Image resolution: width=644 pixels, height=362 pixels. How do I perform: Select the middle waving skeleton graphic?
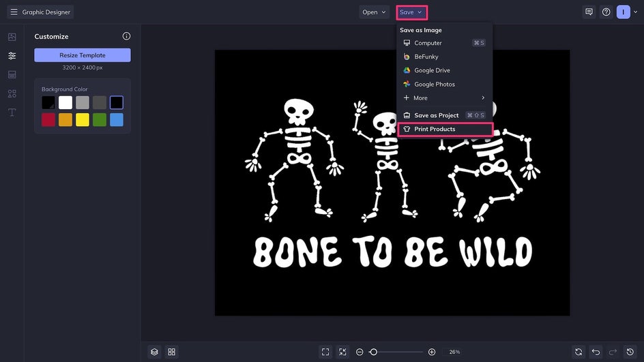(385, 162)
